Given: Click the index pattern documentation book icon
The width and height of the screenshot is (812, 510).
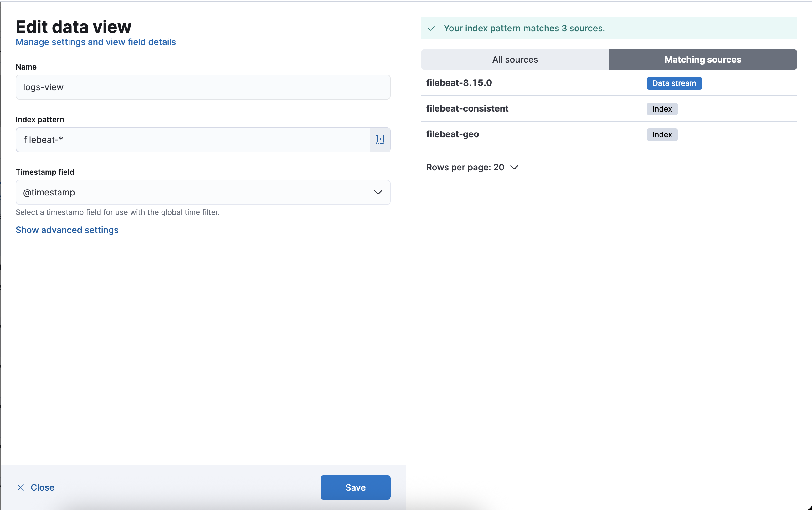Looking at the screenshot, I should [379, 140].
